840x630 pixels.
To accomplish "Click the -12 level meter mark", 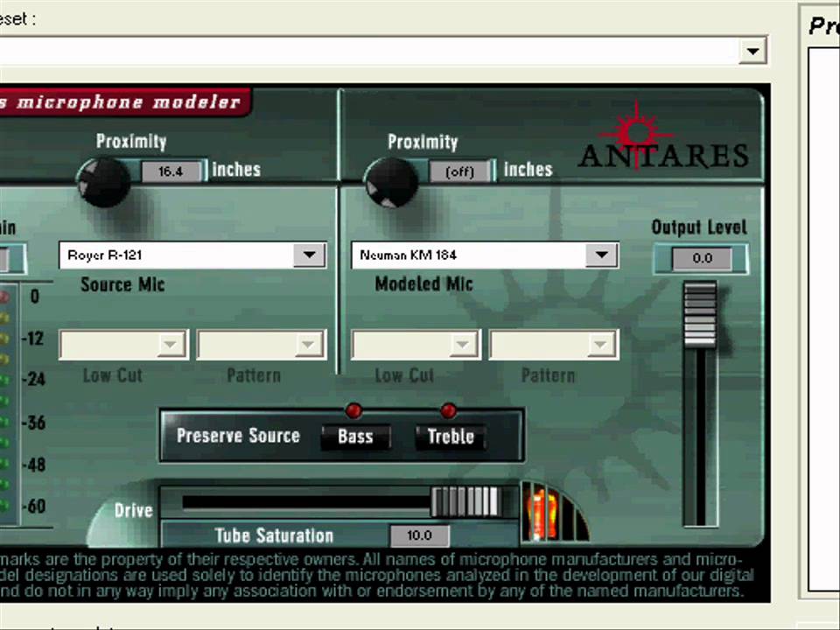I will pyautogui.click(x=32, y=339).
